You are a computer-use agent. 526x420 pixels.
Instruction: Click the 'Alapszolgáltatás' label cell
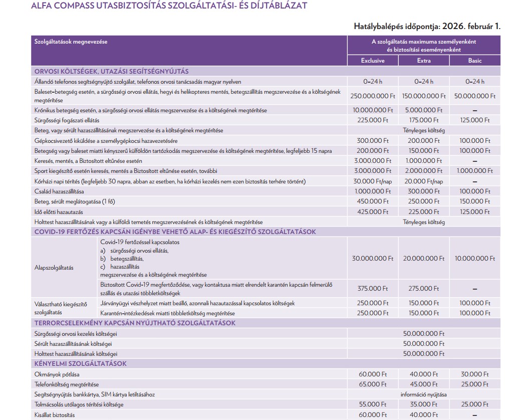click(x=54, y=268)
